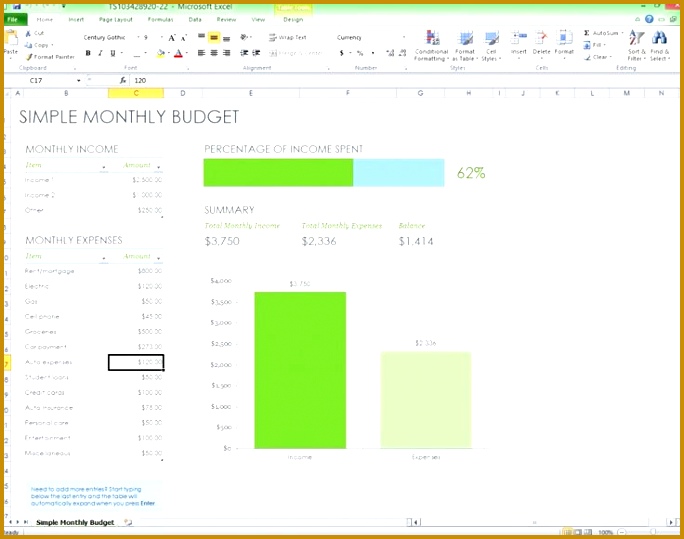684x539 pixels.
Task: Click the Decrease Decimal icon
Action: pyautogui.click(x=403, y=53)
